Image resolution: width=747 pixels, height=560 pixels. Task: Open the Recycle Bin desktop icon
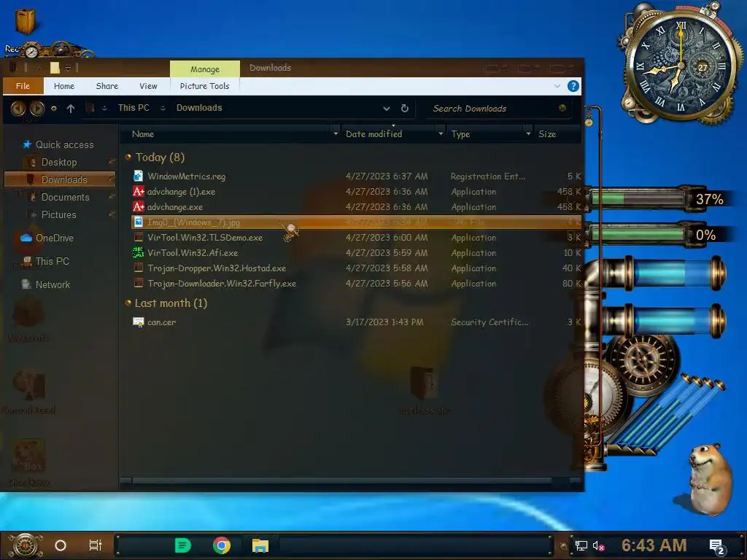coord(25,21)
